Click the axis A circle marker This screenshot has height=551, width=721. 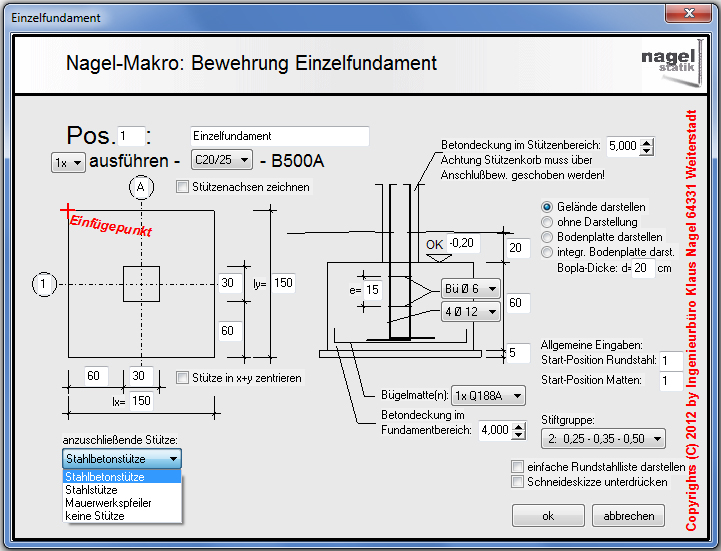pyautogui.click(x=140, y=187)
